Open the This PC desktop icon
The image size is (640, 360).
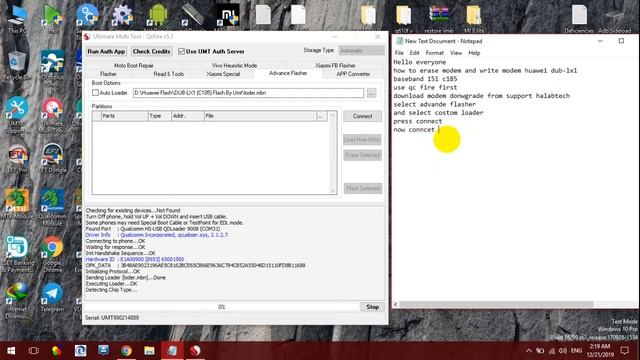[17, 18]
